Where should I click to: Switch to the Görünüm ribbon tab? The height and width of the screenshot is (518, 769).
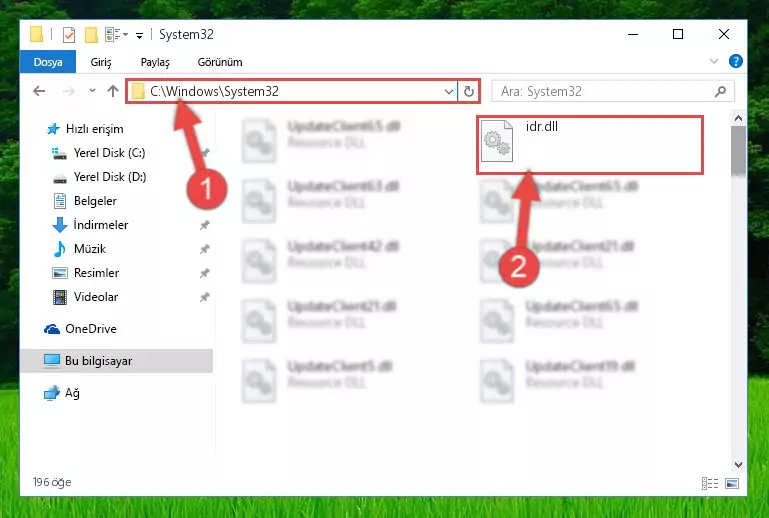coord(220,62)
